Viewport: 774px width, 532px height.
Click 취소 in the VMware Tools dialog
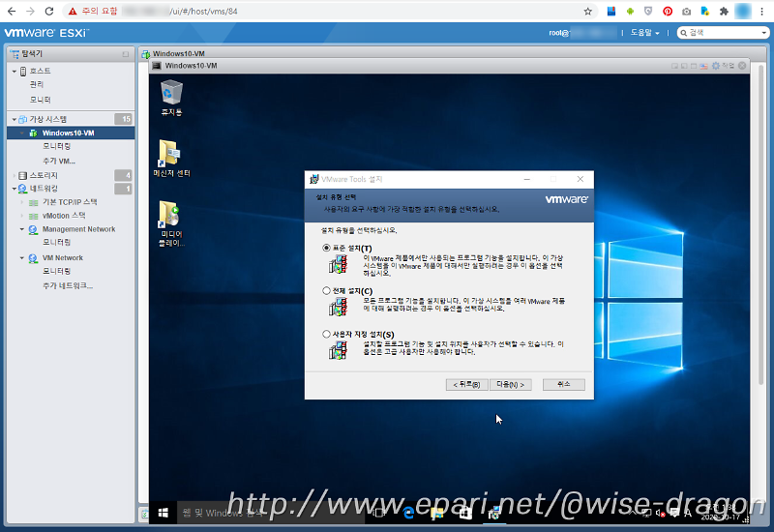564,384
